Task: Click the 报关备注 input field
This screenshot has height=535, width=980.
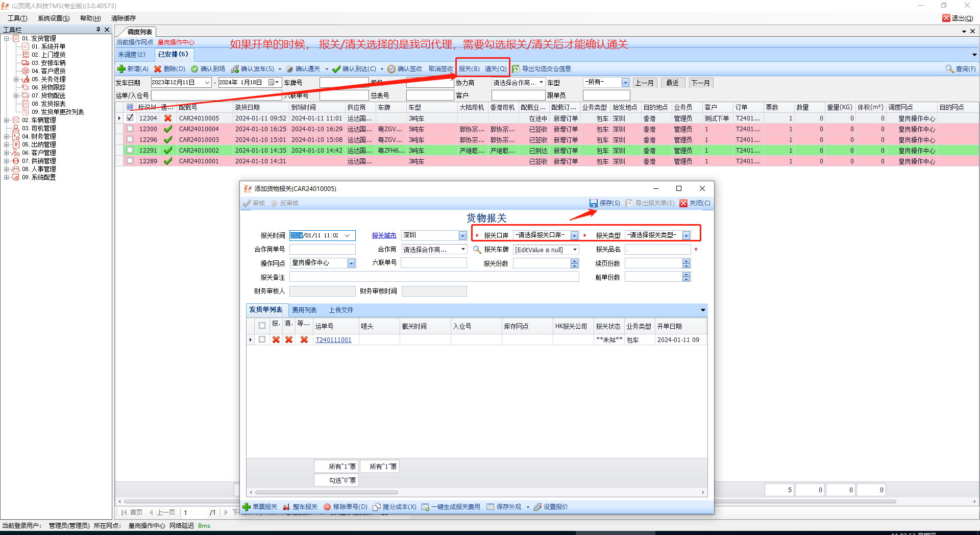Action: point(434,277)
